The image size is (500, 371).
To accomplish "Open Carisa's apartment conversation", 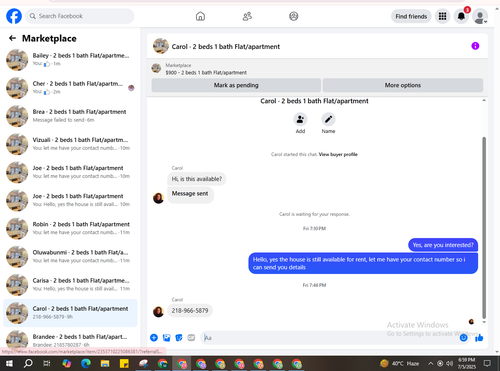I will tap(70, 285).
